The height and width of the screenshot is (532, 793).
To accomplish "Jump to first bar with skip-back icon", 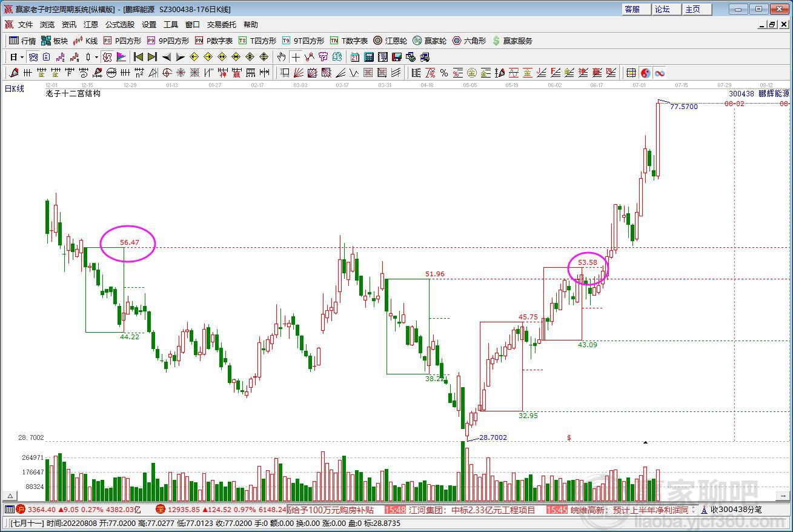I will (138, 57).
